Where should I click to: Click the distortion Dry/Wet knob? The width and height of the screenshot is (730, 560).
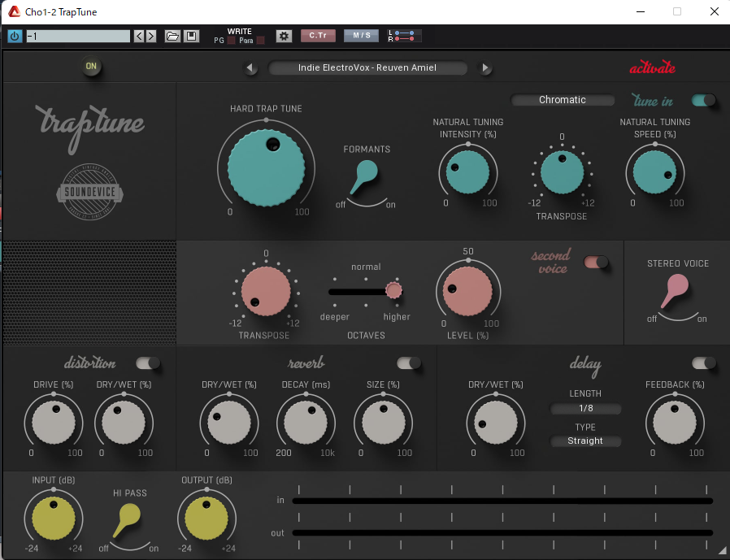[124, 423]
